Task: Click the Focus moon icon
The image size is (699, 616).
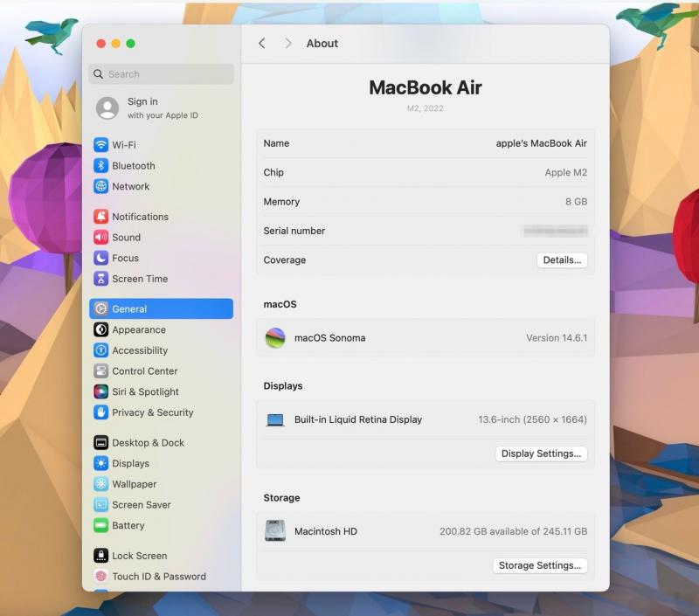Action: [101, 258]
